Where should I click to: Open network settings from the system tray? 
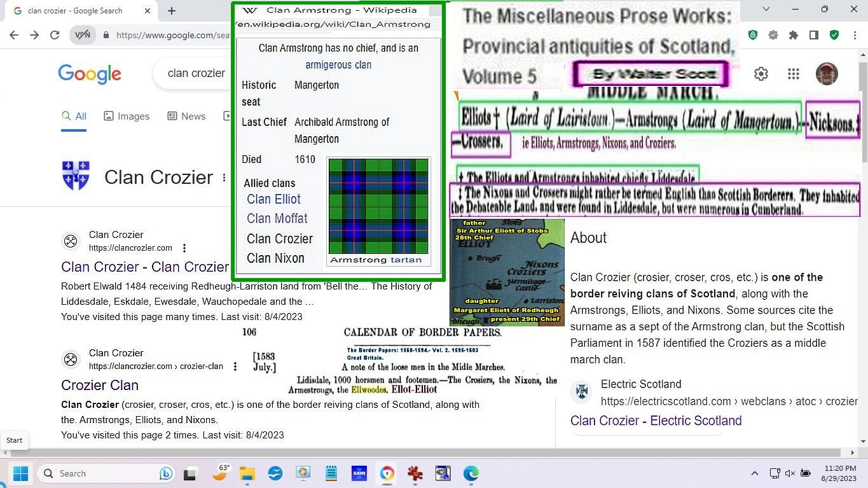775,473
